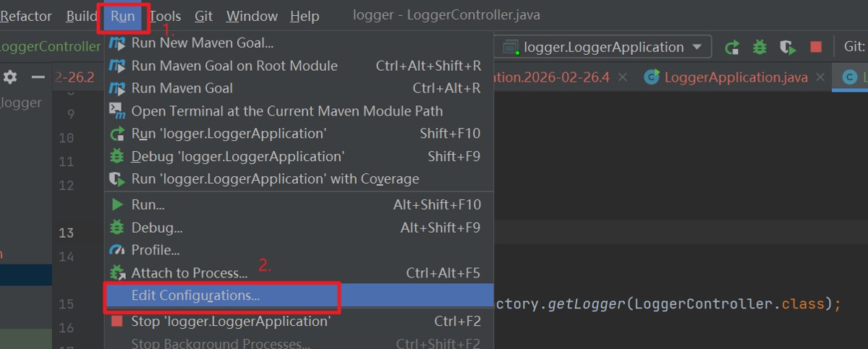868x349 pixels.
Task: Open the logger.LoggerApplication run configuration dropdown
Action: [x=603, y=48]
